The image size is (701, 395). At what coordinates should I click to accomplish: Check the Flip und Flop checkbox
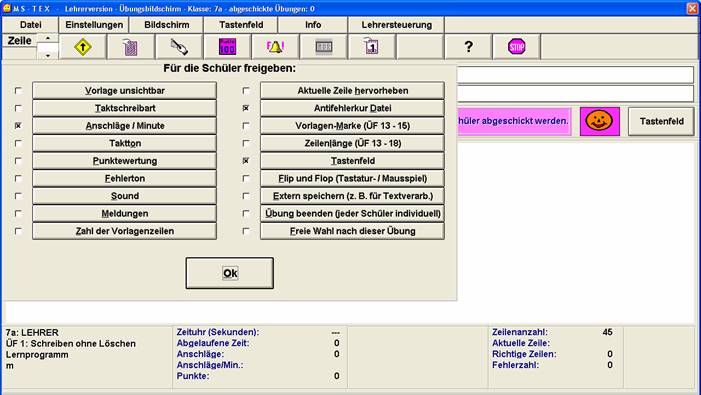[x=246, y=178]
